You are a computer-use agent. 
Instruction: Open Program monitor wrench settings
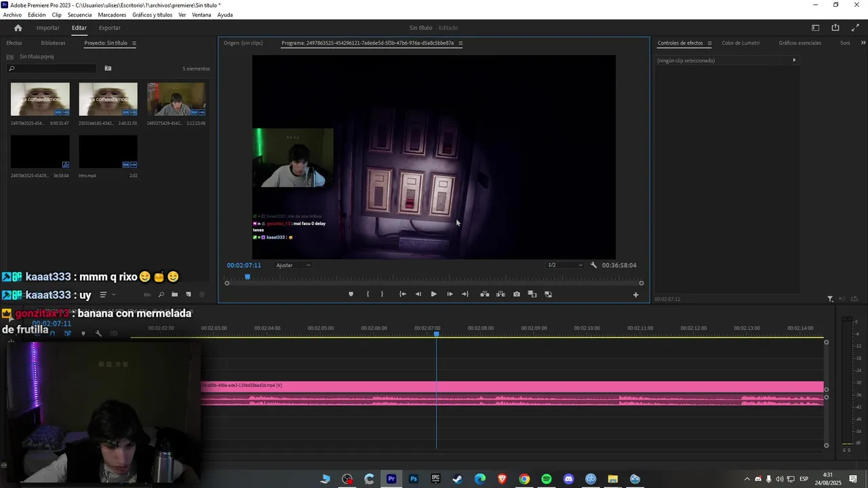tap(593, 265)
